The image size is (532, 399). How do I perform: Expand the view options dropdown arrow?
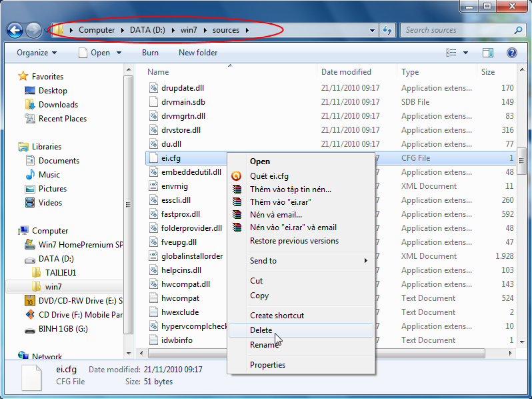click(466, 53)
